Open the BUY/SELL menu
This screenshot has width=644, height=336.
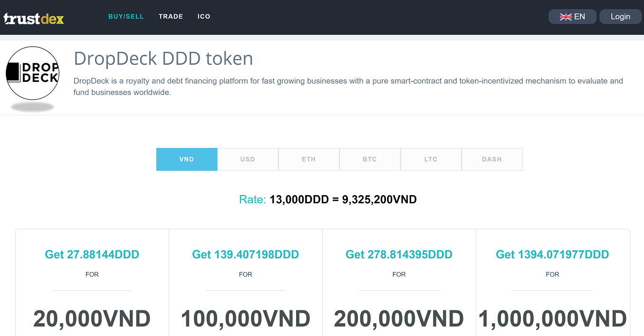pyautogui.click(x=126, y=17)
